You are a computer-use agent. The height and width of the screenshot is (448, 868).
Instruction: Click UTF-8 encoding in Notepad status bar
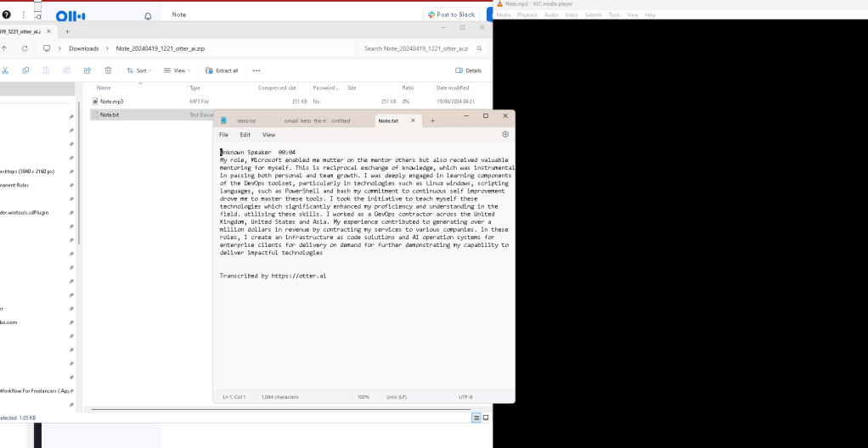[465, 396]
